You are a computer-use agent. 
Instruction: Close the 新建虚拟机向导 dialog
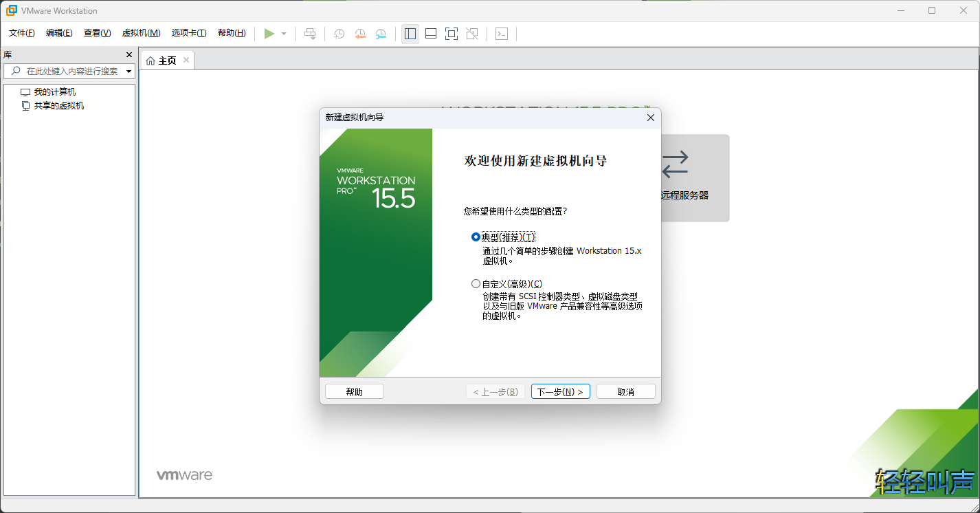pyautogui.click(x=651, y=118)
